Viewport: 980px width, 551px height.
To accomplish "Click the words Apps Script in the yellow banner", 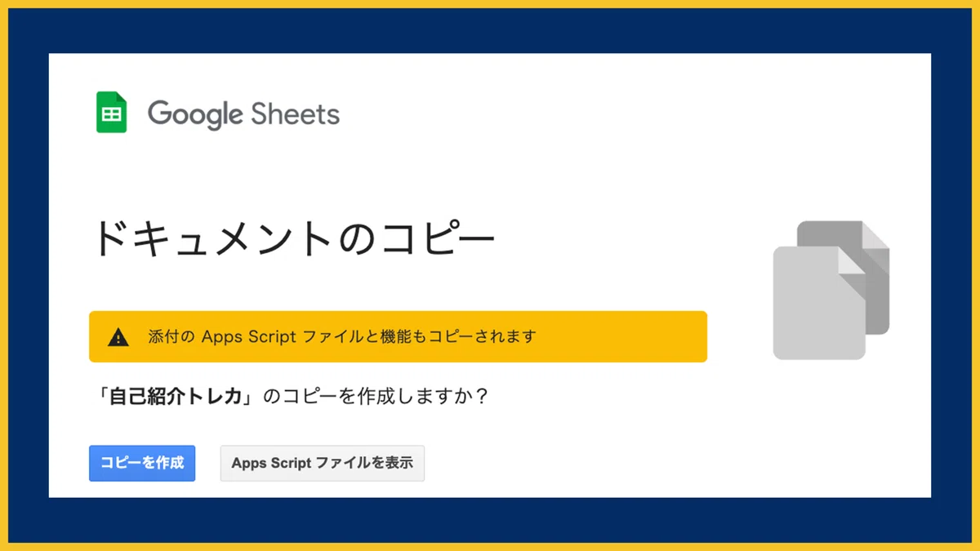I will [x=247, y=336].
